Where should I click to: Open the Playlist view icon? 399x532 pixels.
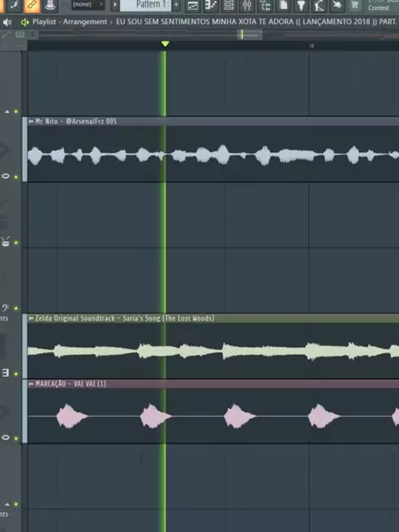pos(193,5)
